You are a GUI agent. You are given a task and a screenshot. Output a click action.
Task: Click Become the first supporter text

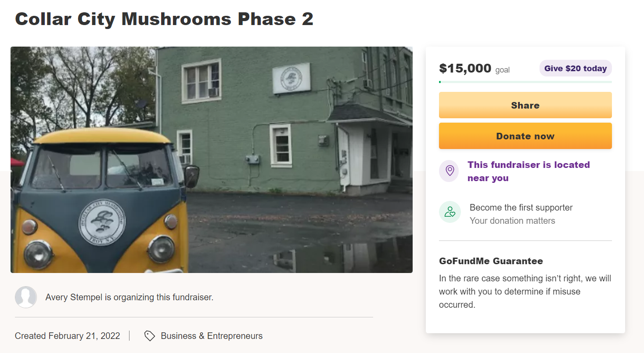tap(521, 207)
